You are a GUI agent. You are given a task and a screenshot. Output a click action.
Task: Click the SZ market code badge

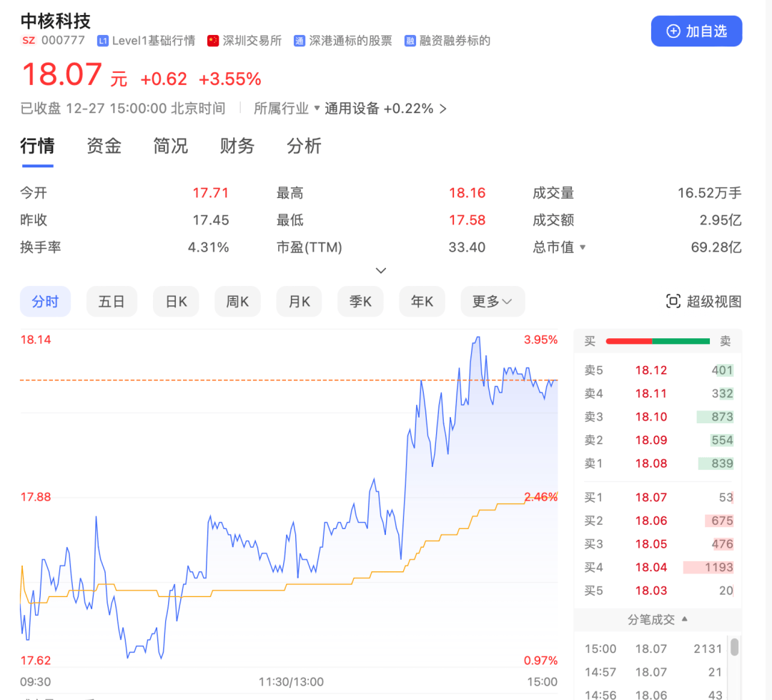(29, 41)
